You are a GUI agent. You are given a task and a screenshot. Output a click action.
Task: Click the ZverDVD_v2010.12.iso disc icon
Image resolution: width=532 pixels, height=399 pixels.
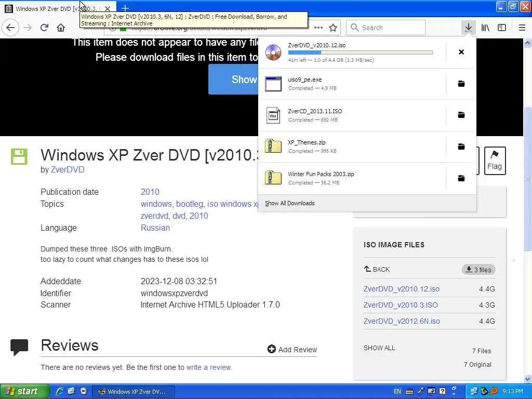tap(273, 52)
